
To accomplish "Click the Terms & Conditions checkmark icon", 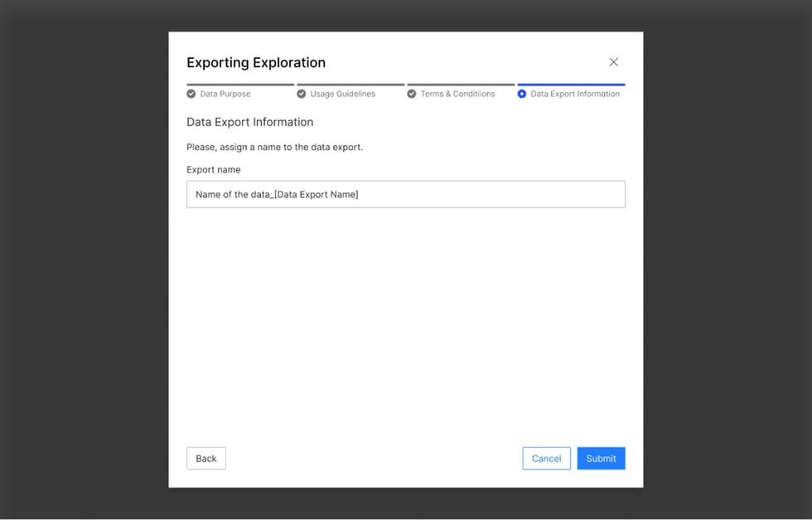I will click(412, 94).
